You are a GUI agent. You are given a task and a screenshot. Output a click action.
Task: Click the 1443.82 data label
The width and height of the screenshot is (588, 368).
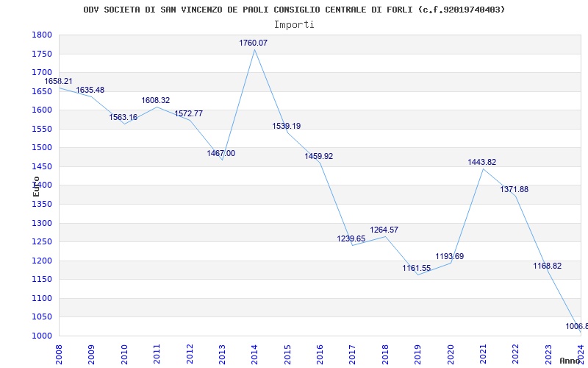point(482,162)
